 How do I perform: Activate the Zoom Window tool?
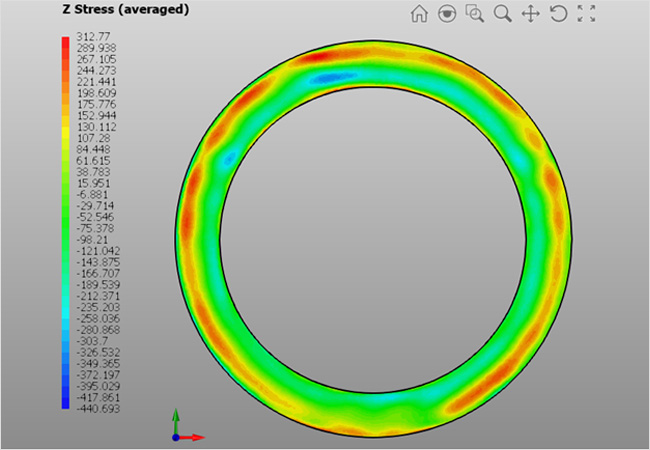[x=475, y=14]
